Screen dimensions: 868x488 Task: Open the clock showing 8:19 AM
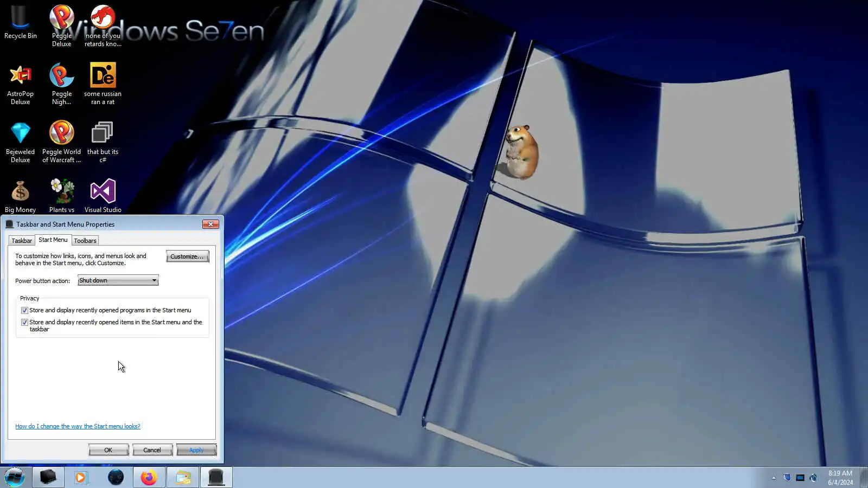840,478
